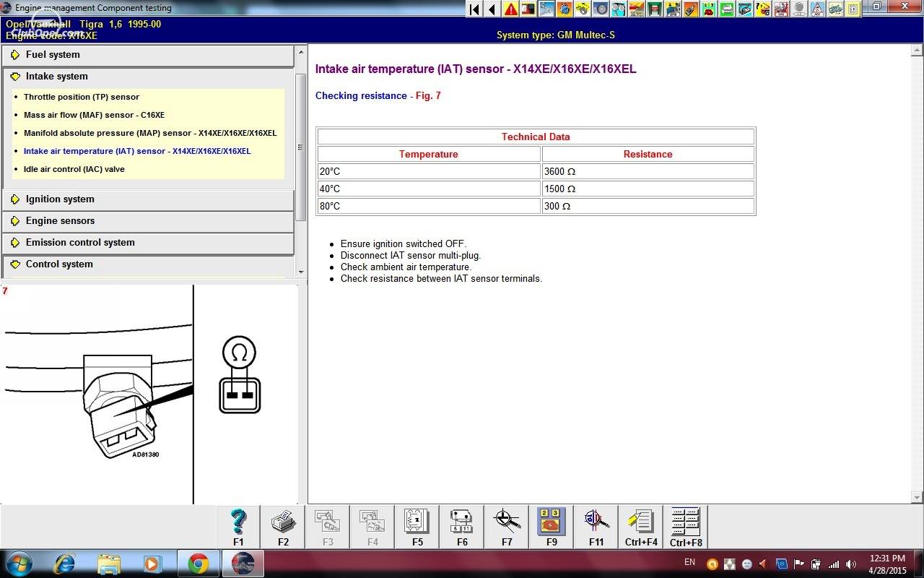The height and width of the screenshot is (578, 924).
Task: Select Idle air control (IAC) valve item
Action: point(74,169)
